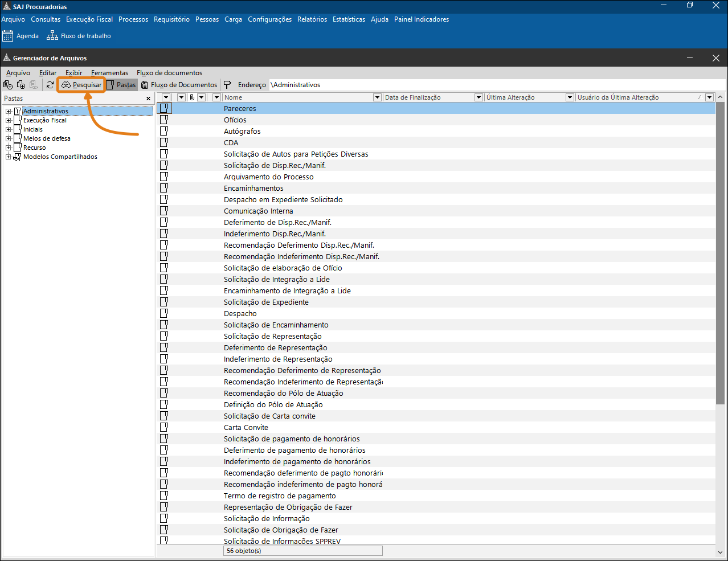Open Fluxo de Documentos from the toolbar
Viewport: 728px width, 561px height.
coord(179,85)
